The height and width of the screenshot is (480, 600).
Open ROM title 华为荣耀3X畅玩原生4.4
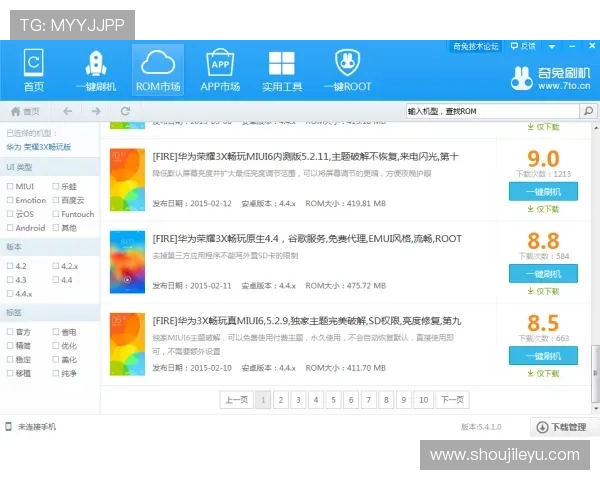[307, 239]
